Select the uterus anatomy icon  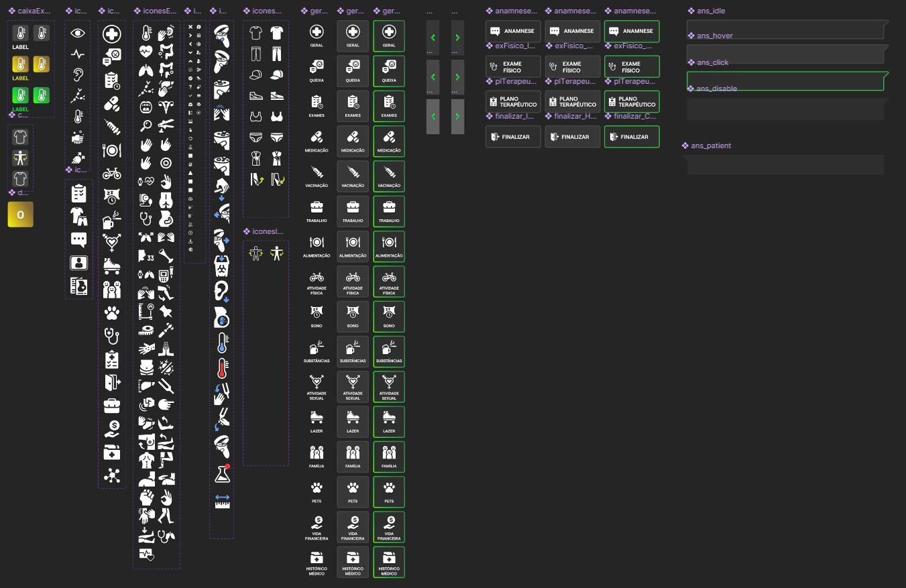click(166, 106)
